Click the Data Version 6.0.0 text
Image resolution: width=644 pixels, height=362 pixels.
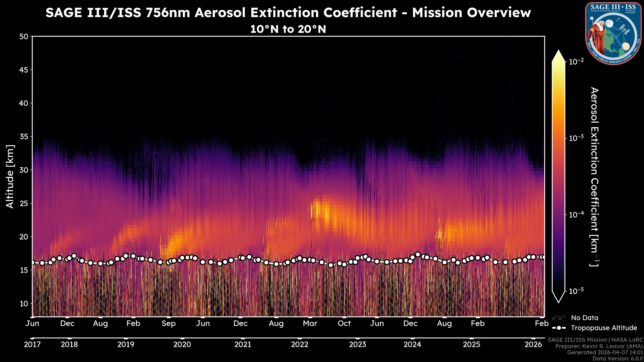click(618, 358)
